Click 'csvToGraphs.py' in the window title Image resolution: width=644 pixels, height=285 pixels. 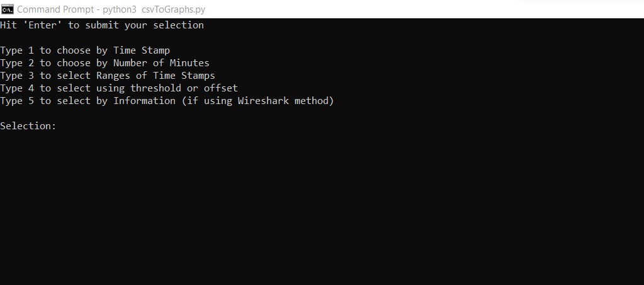[173, 9]
